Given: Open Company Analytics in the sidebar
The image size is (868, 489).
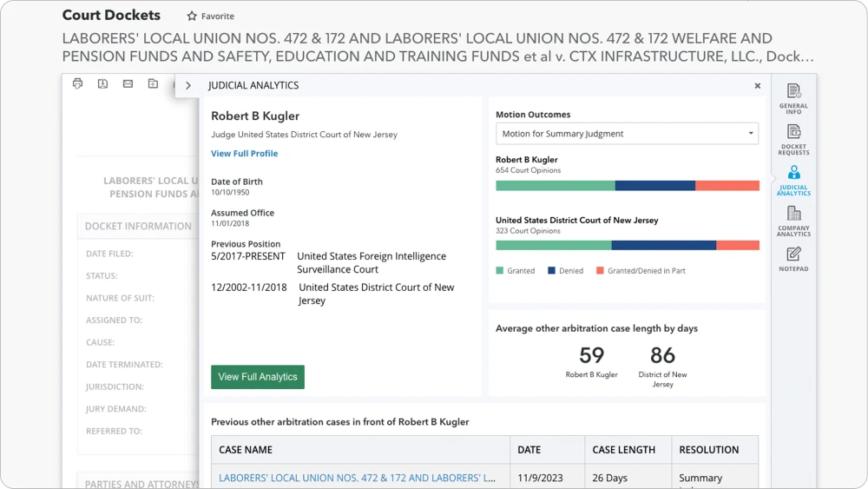Looking at the screenshot, I should [793, 221].
